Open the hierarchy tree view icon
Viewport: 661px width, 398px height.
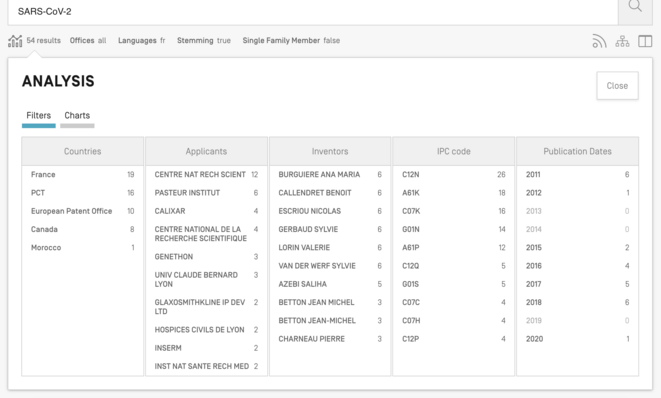[622, 41]
